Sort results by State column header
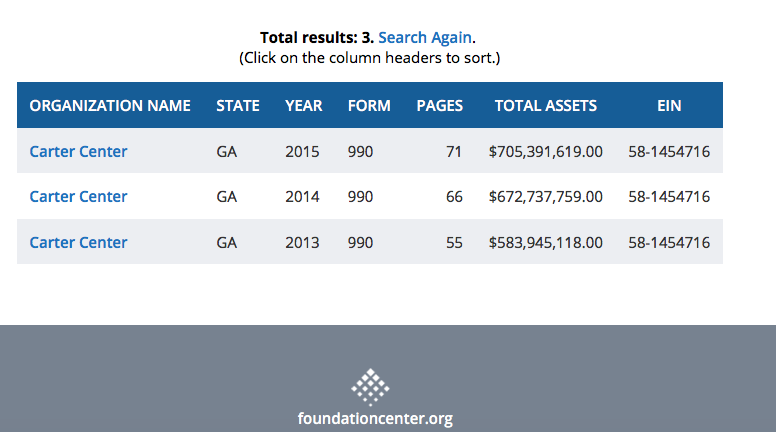Viewport: 776px width, 432px height. (238, 105)
